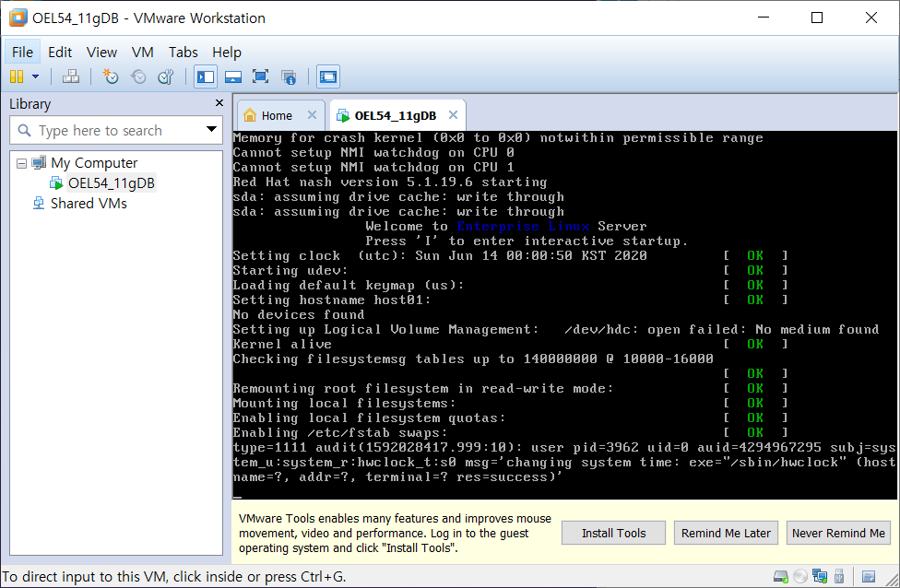
Task: Open the View menu
Action: point(101,53)
